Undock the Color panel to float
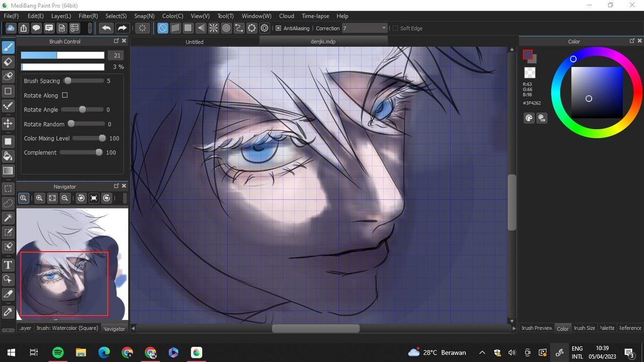Viewport: 644px width, 362px height. point(632,41)
